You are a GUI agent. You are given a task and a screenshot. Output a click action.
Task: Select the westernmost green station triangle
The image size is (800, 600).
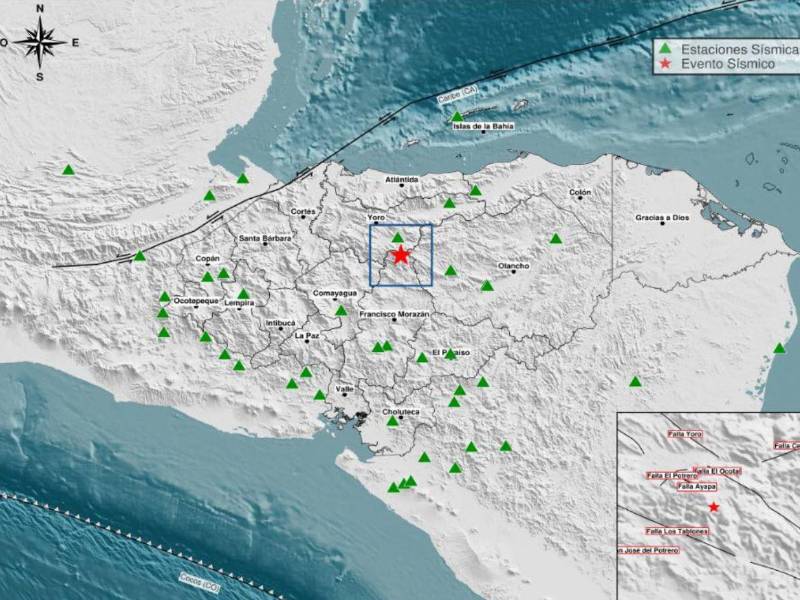[66, 170]
